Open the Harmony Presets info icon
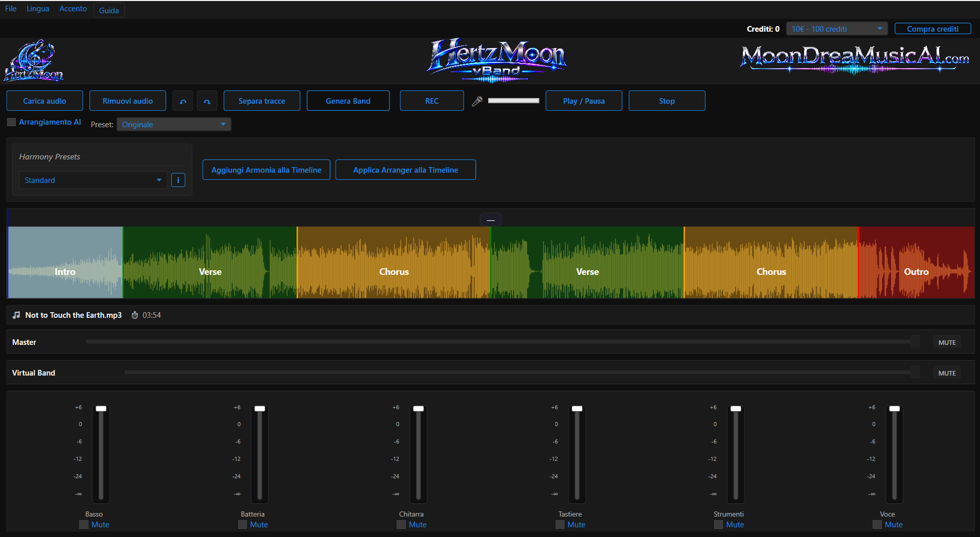This screenshot has width=980, height=537. click(x=178, y=180)
